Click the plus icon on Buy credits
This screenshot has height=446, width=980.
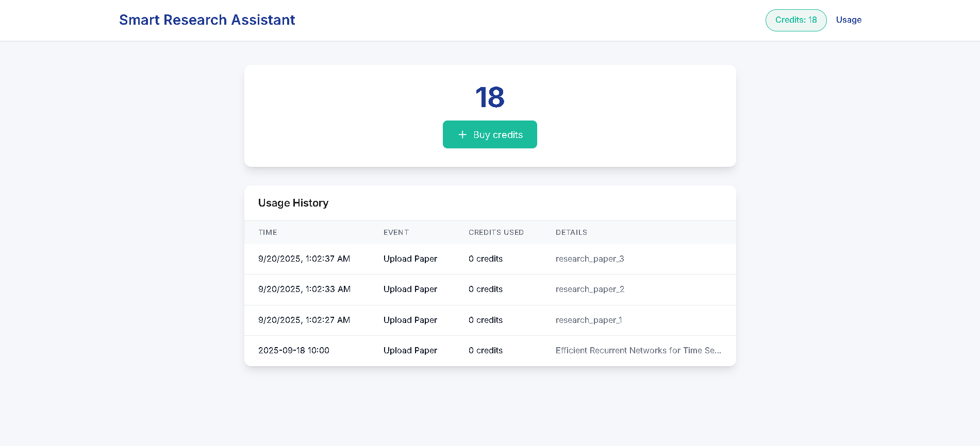[x=462, y=134]
